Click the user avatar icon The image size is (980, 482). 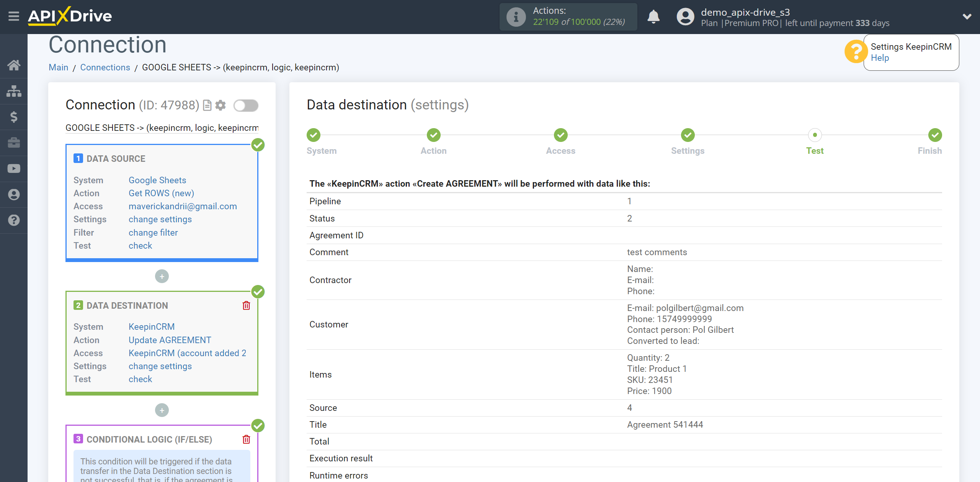[x=685, y=17]
